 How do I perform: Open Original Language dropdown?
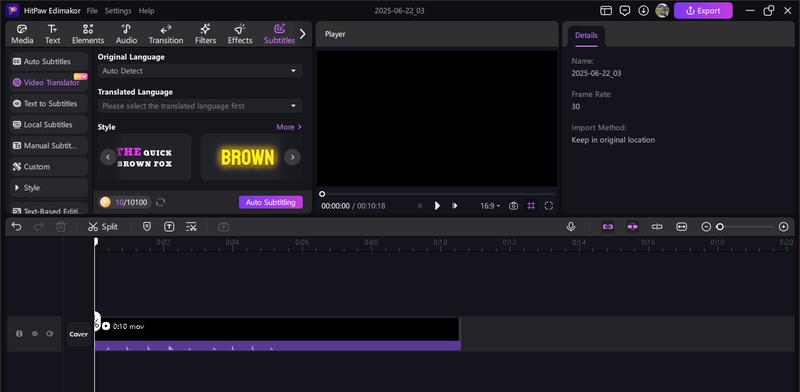[200, 71]
